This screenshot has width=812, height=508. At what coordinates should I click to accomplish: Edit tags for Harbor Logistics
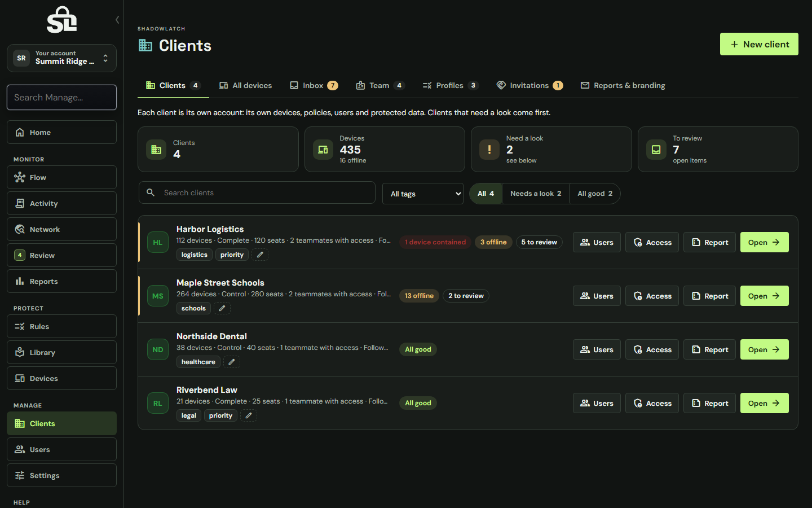tap(260, 255)
